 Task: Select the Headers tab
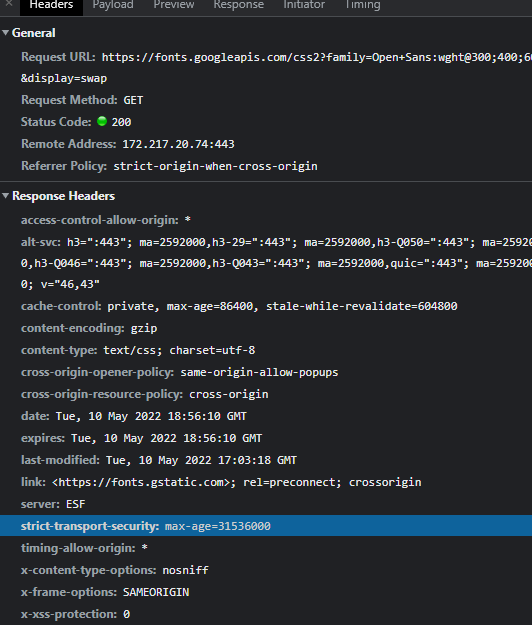[x=51, y=5]
